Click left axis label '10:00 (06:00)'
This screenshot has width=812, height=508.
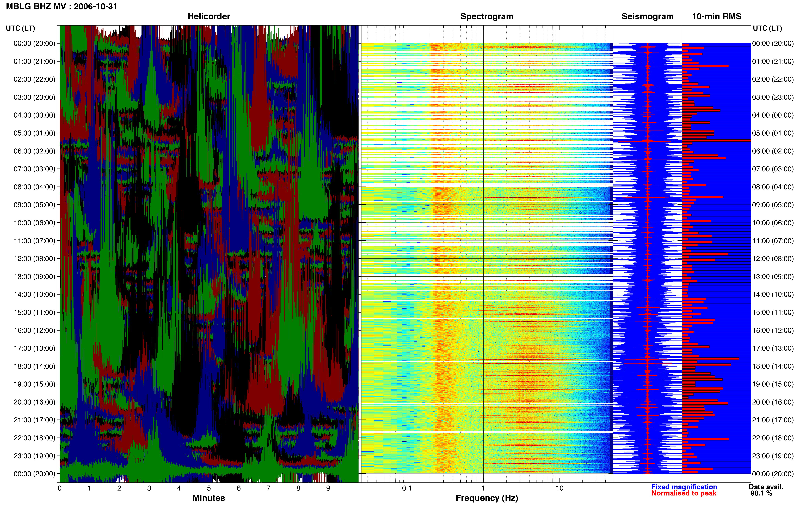click(34, 223)
